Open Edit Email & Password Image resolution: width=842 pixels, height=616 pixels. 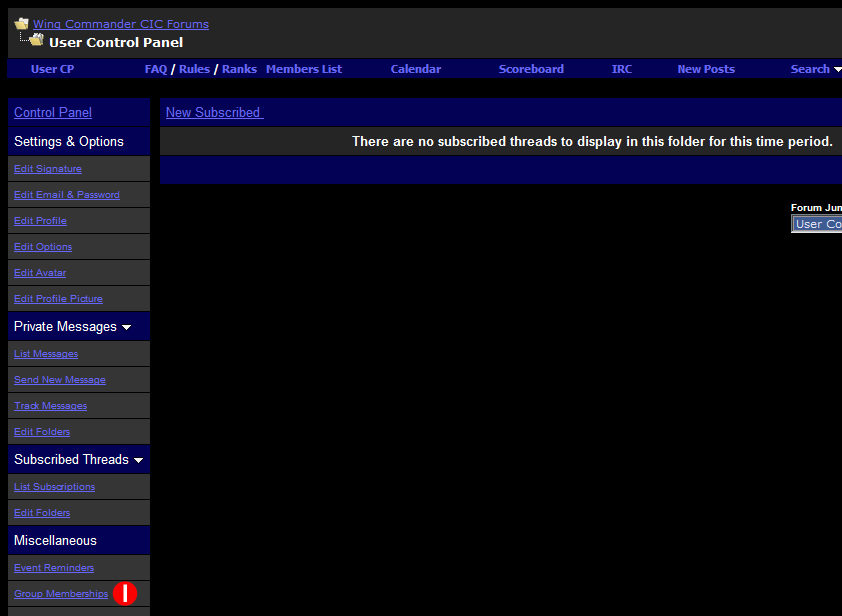click(67, 195)
